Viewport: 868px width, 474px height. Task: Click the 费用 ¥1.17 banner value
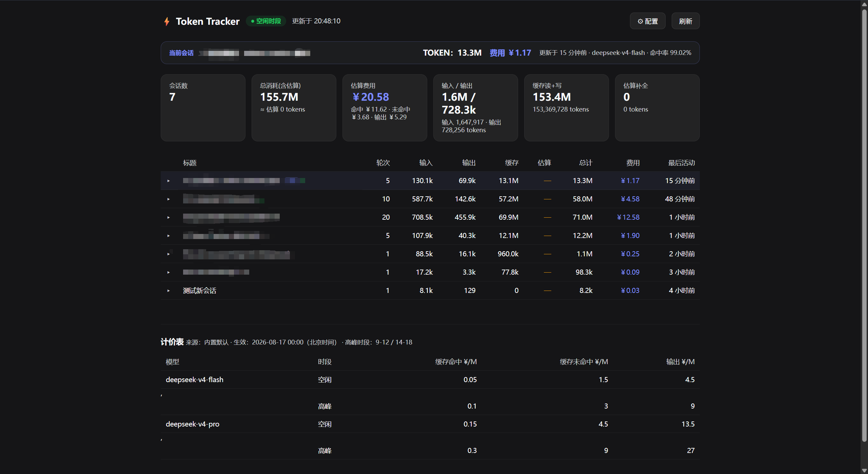point(510,53)
